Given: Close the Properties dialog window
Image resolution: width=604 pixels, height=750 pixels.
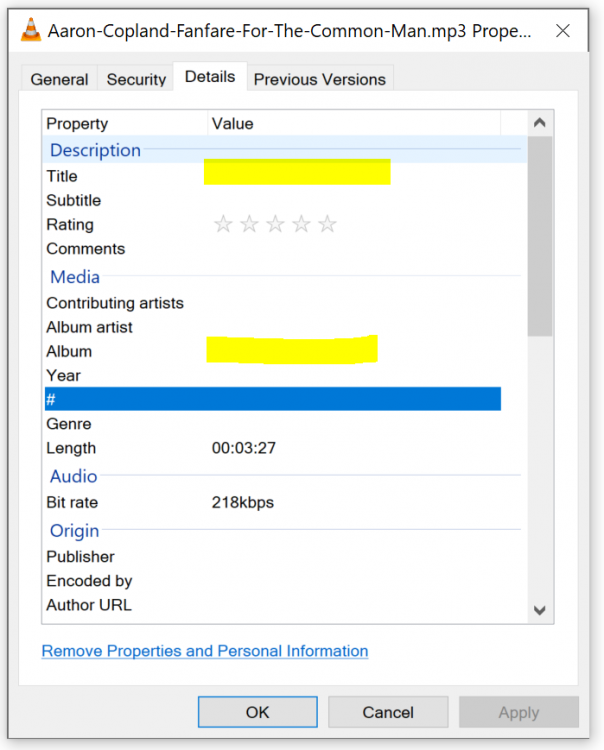Looking at the screenshot, I should click(x=563, y=31).
